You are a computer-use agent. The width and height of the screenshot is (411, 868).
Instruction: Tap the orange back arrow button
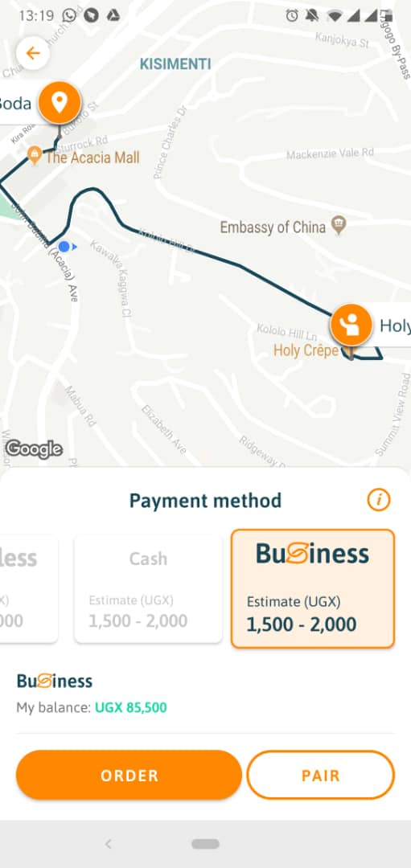[x=33, y=53]
